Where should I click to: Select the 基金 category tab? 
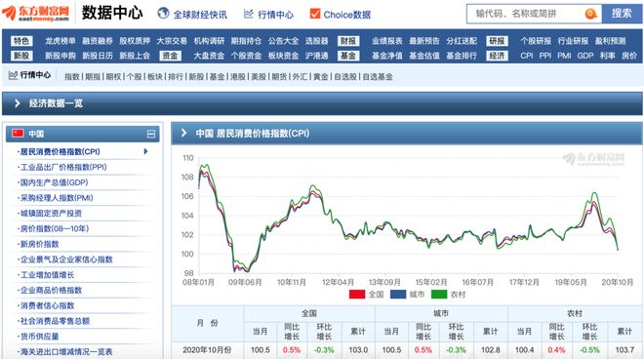348,56
